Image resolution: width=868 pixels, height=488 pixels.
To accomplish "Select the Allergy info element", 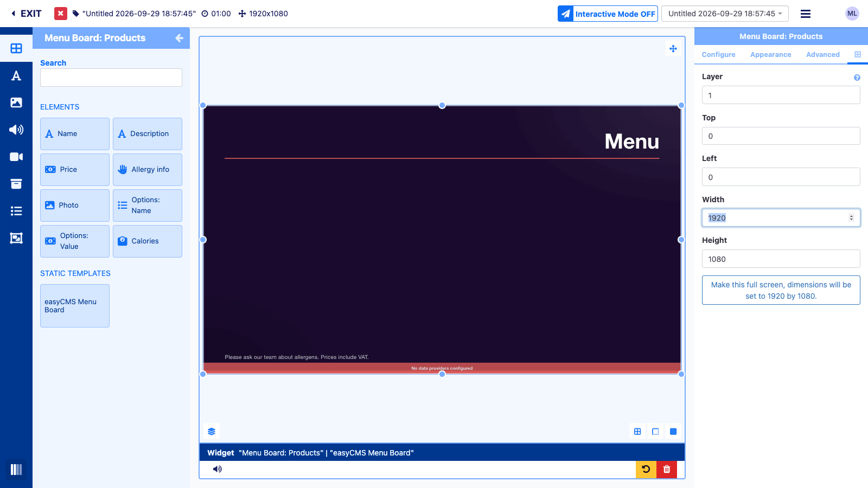I will click(148, 170).
